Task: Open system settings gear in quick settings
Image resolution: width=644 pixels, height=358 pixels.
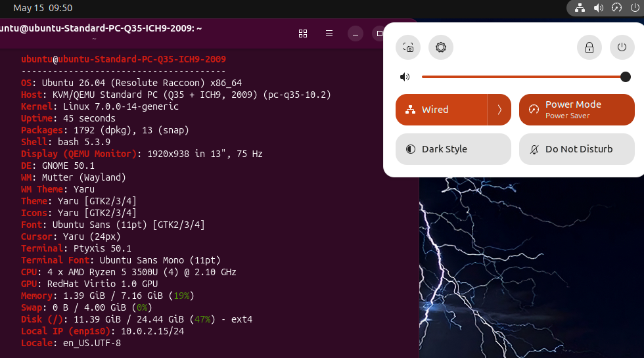Action: click(441, 47)
